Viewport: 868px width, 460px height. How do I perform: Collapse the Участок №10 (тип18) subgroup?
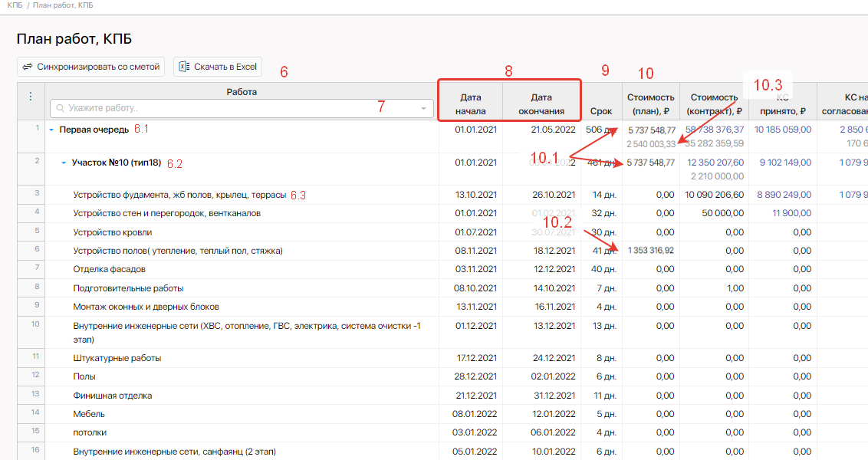(x=64, y=163)
